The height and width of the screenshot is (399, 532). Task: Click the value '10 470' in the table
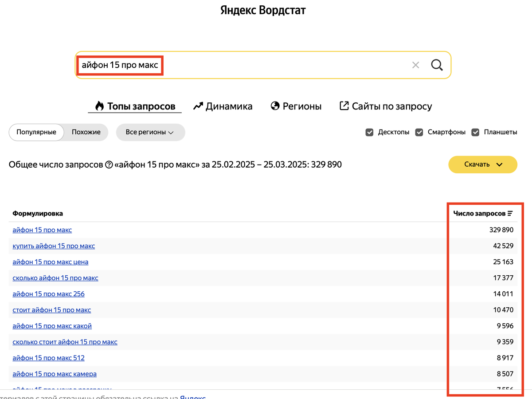[x=503, y=310]
